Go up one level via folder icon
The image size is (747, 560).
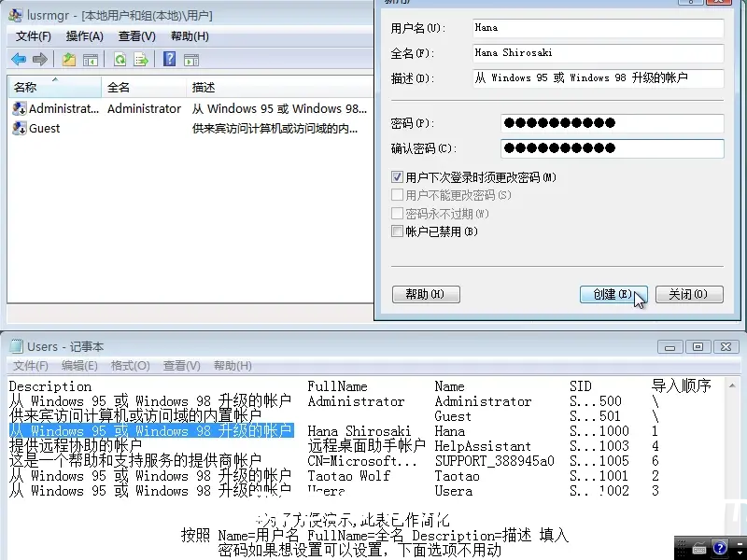point(69,60)
